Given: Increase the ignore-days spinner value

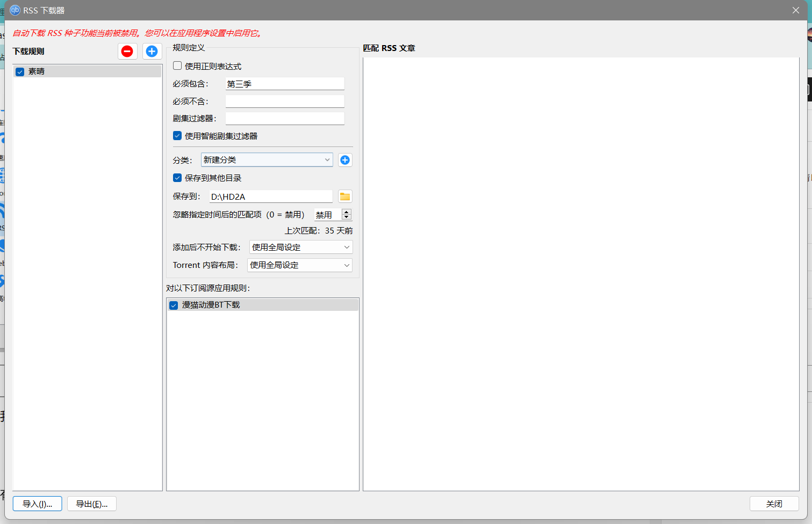Looking at the screenshot, I should pos(347,212).
